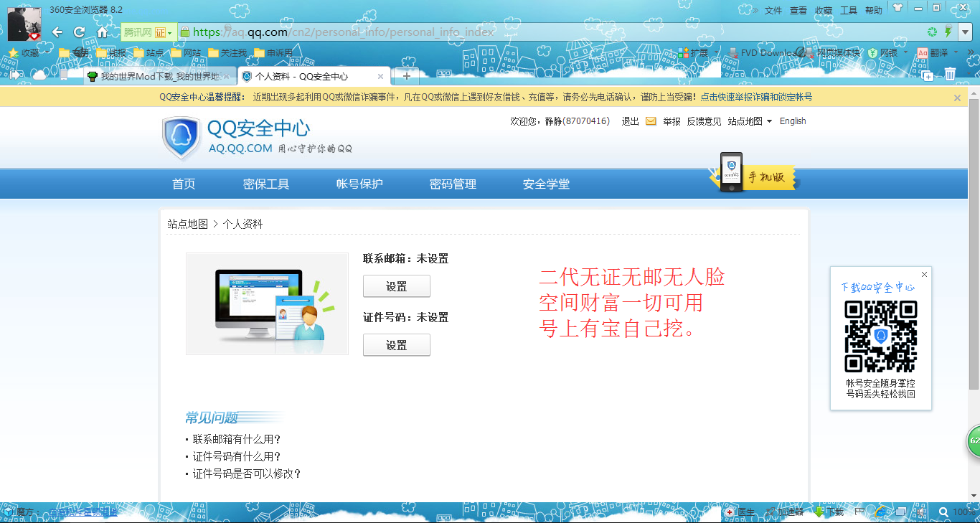
Task: Click the QQ安全中心 QR code image
Action: [x=881, y=336]
